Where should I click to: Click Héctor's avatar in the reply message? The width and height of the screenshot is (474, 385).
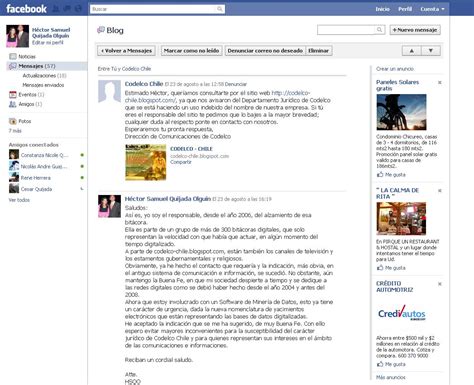(109, 206)
